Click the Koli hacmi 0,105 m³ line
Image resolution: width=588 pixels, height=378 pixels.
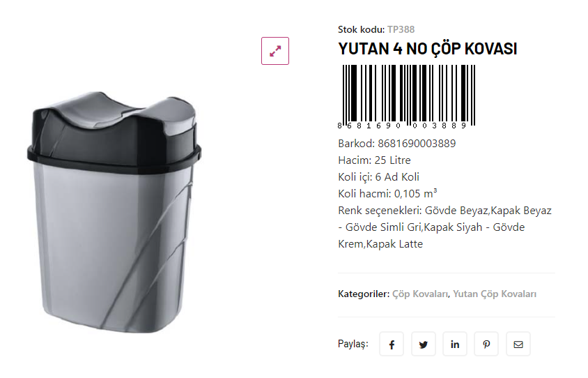coord(387,193)
